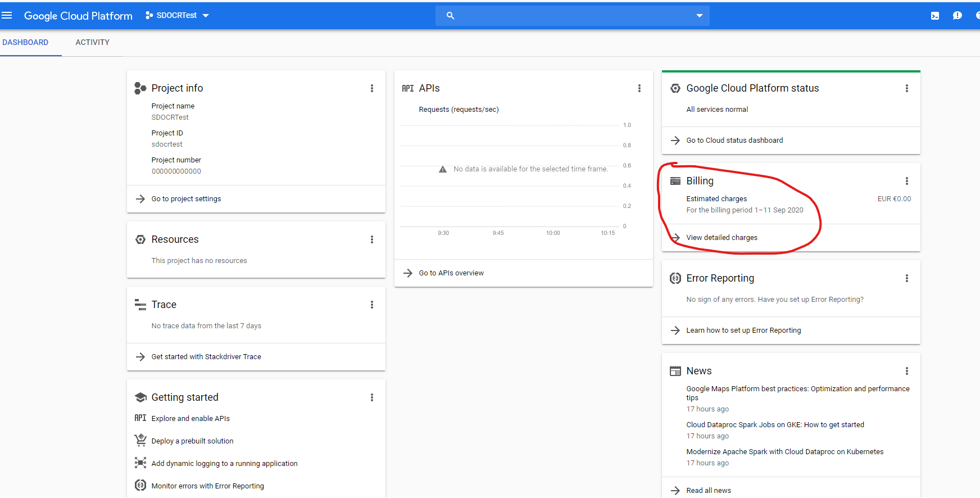Click the Monitor errors Error Reporting icon
This screenshot has width=980, height=498.
(x=140, y=485)
